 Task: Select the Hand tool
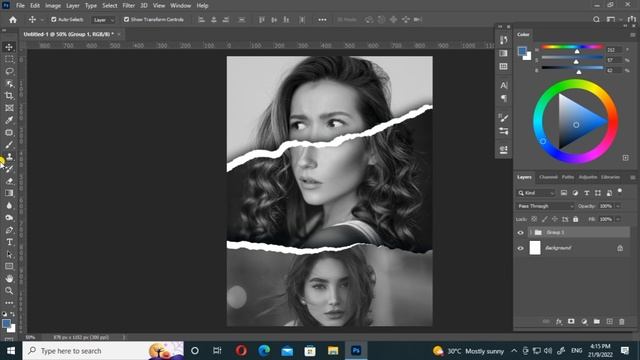9,278
